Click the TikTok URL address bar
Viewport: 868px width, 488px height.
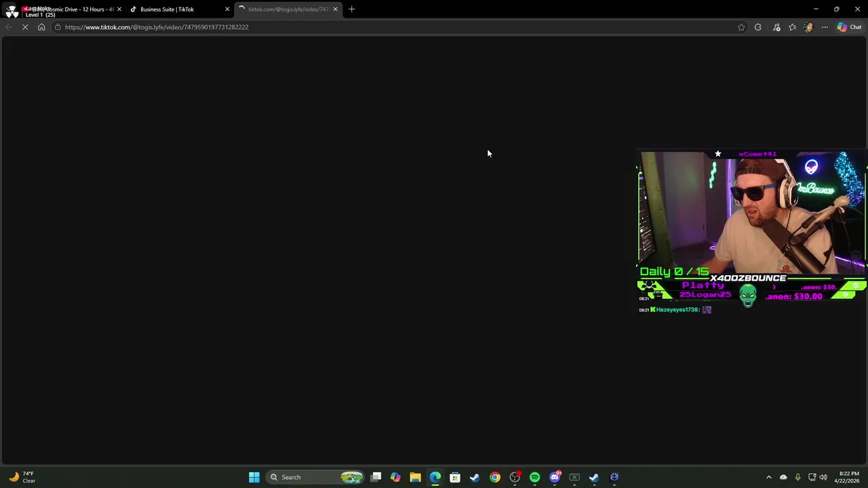[x=393, y=27]
